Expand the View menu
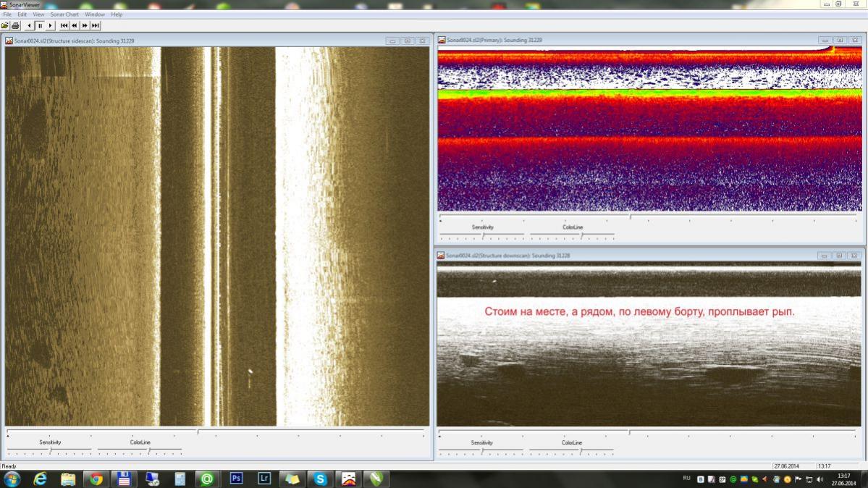The height and width of the screenshot is (488, 868). (x=38, y=14)
